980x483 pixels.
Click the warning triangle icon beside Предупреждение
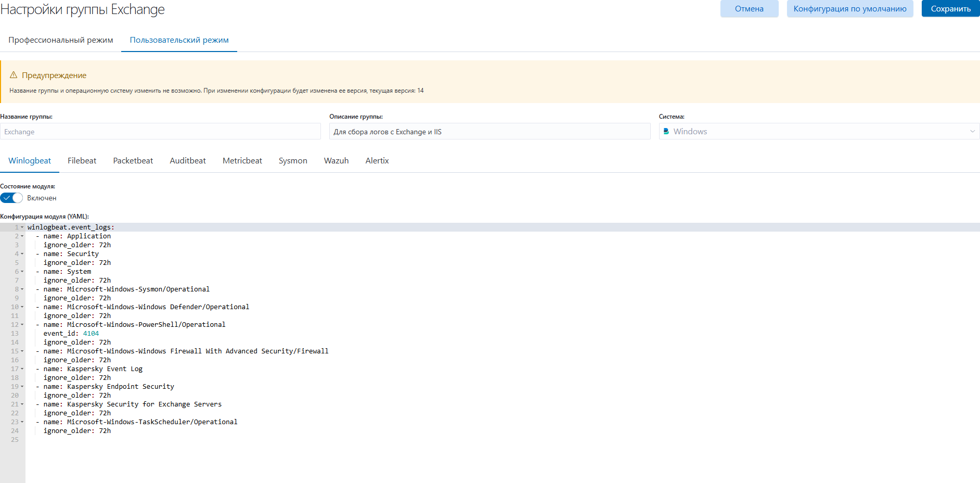(x=14, y=75)
